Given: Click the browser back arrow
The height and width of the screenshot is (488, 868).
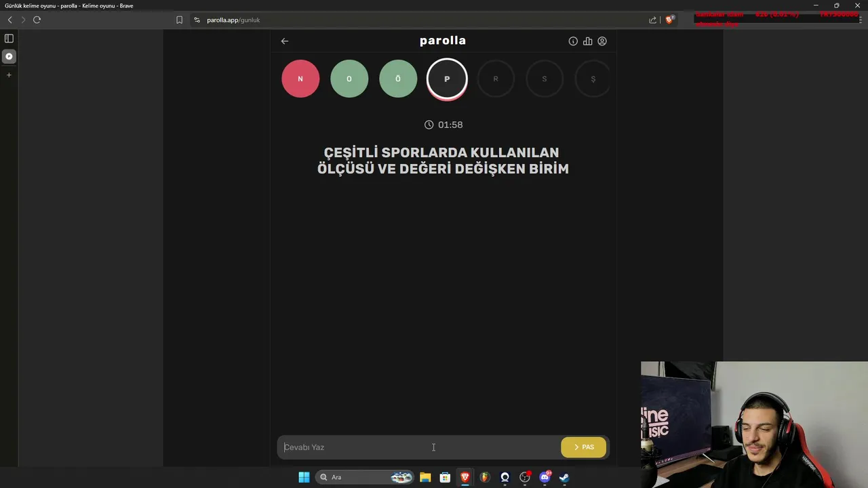Looking at the screenshot, I should pos(9,20).
